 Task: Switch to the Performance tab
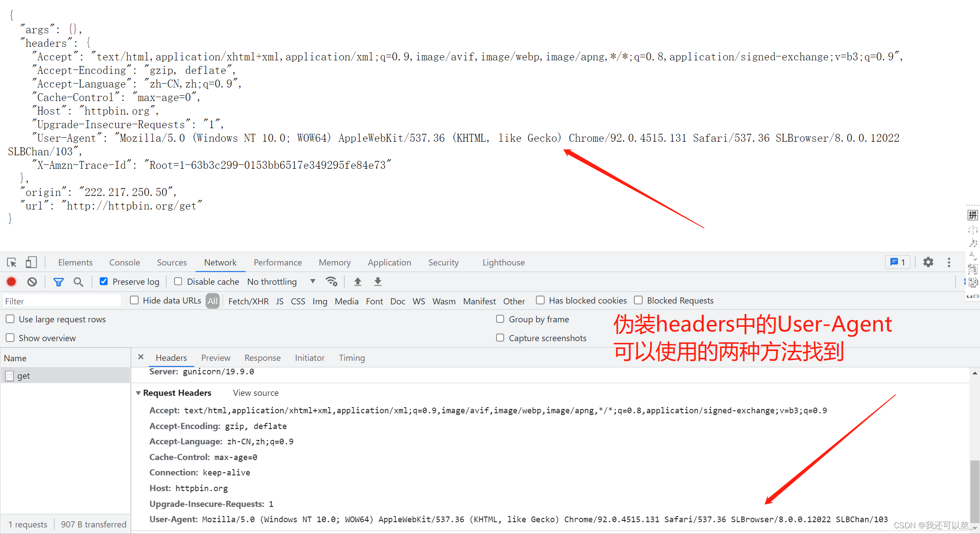coord(278,262)
